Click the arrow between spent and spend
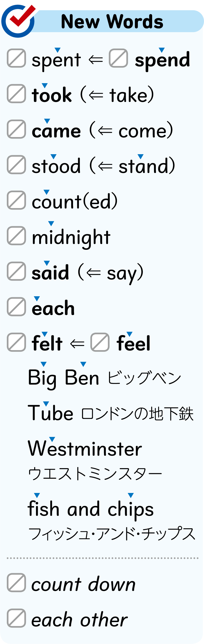The height and width of the screenshot is (644, 204). [x=96, y=60]
